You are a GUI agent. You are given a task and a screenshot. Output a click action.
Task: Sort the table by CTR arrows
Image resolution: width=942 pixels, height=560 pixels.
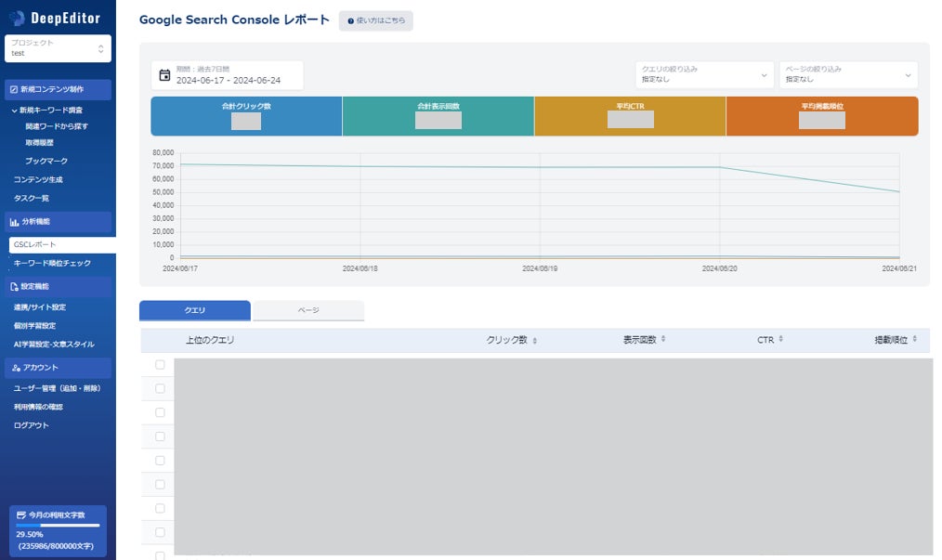(x=781, y=339)
